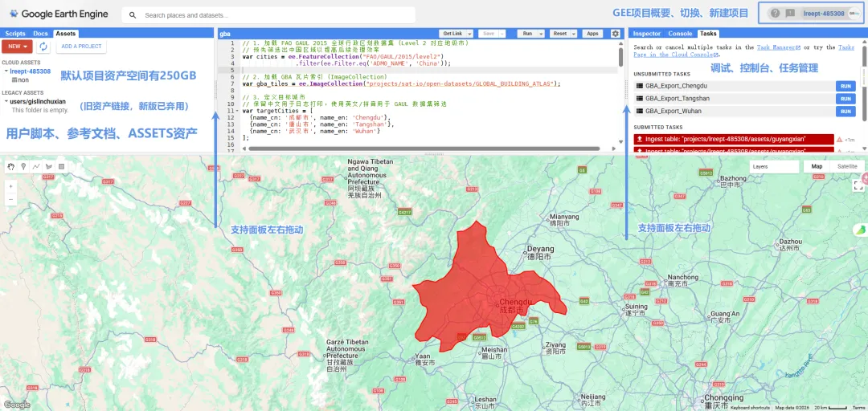Click the 'non' asset entry
This screenshot has width=868, height=411.
[23, 79]
